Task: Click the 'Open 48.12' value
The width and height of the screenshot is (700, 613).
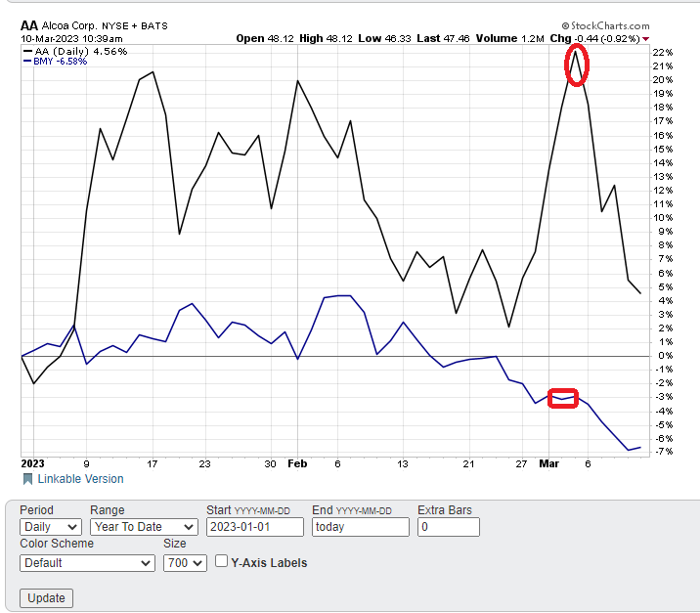Action: click(265, 38)
